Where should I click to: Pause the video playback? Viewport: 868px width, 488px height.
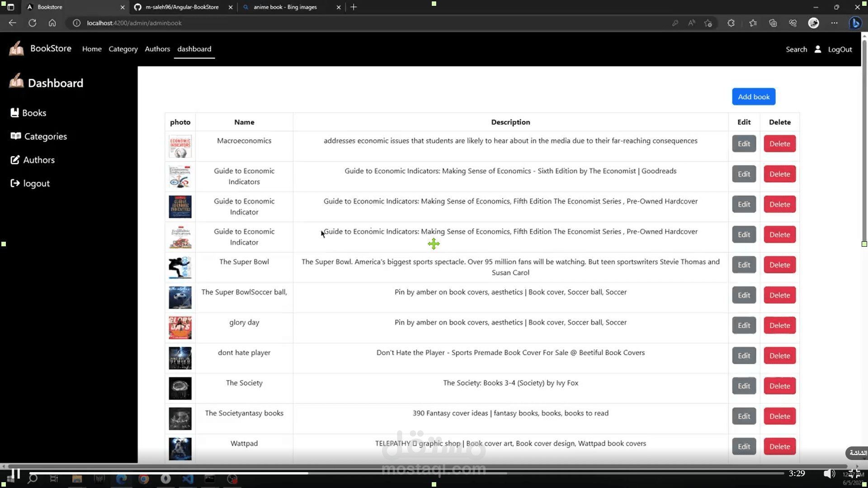point(15,474)
